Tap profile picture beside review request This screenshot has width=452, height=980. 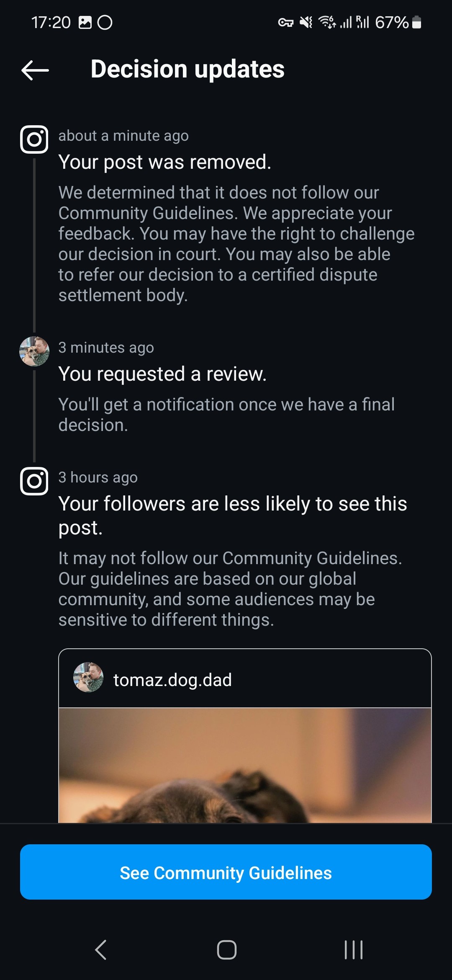coord(34,351)
